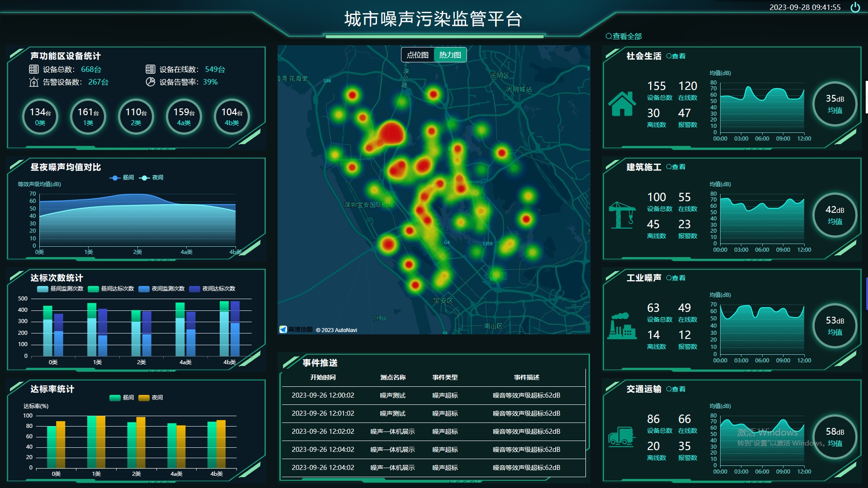The width and height of the screenshot is (868, 488).
Task: Click the power icon at top right
Action: coord(855,7)
